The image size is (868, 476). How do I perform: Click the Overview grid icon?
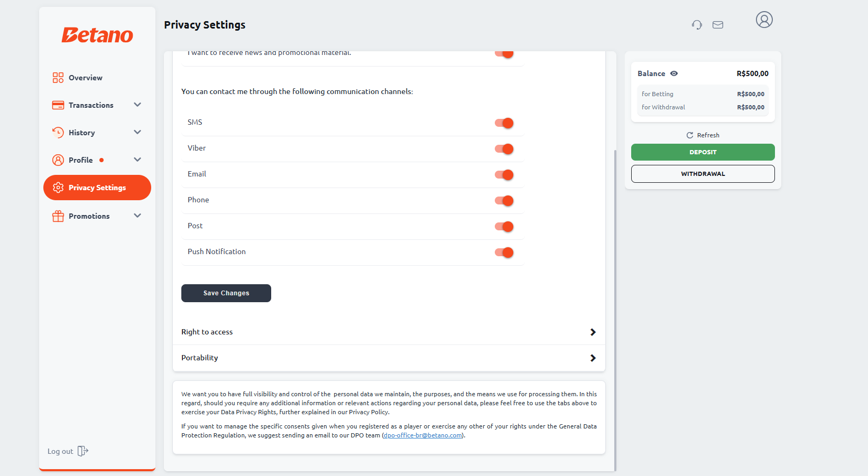point(58,78)
